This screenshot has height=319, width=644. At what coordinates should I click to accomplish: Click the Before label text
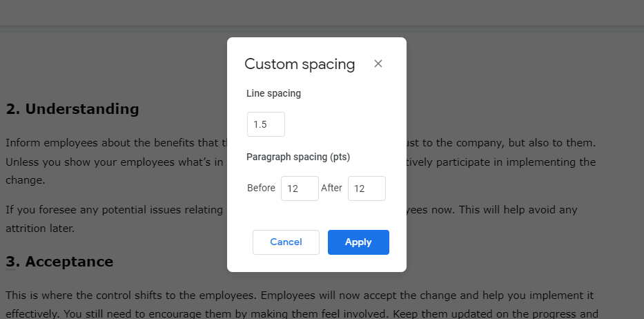261,188
